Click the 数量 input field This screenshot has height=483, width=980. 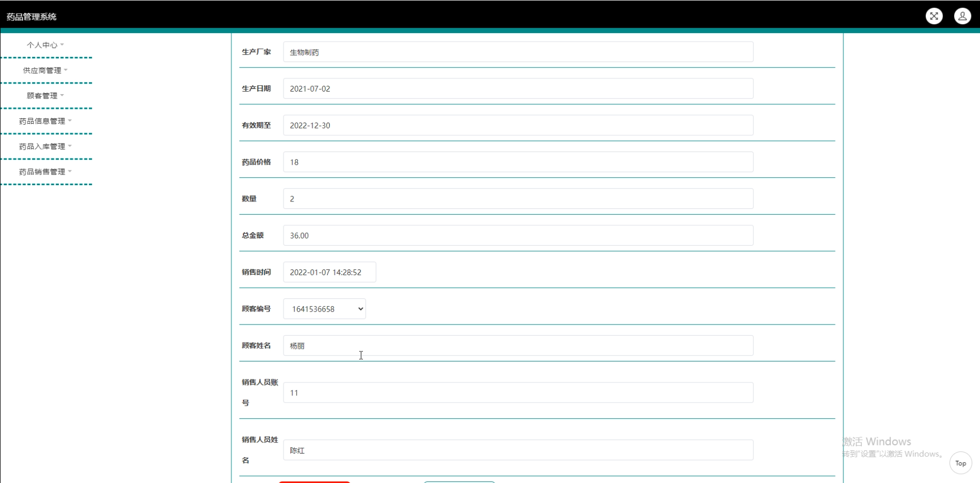518,199
